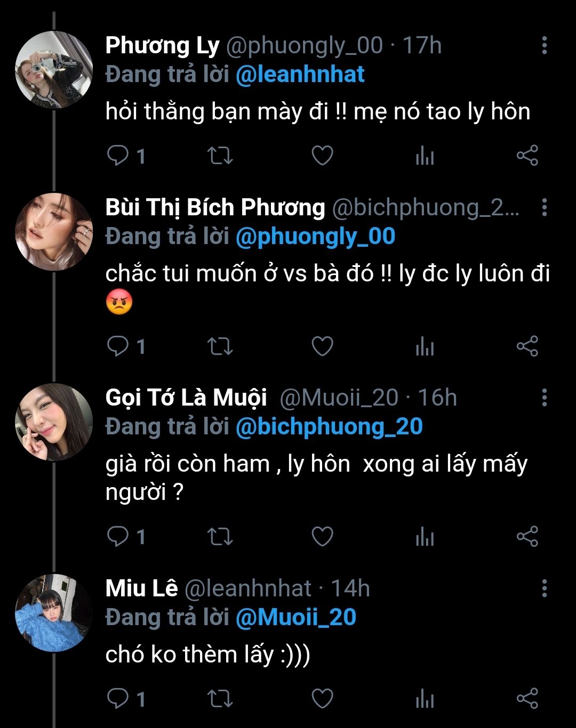Like Bùi Thị Bích Phương's tweet
The width and height of the screenshot is (576, 728).
coord(322,346)
